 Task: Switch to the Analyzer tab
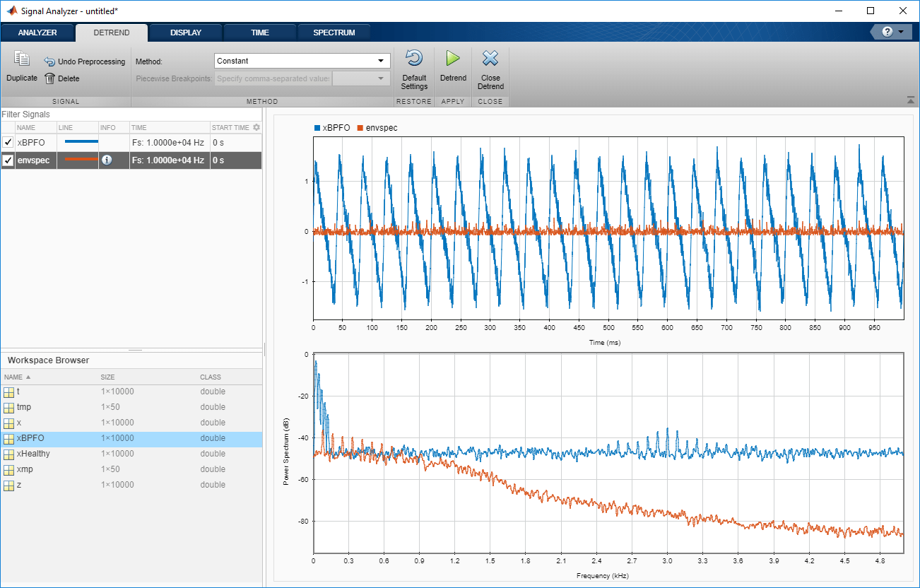[37, 33]
